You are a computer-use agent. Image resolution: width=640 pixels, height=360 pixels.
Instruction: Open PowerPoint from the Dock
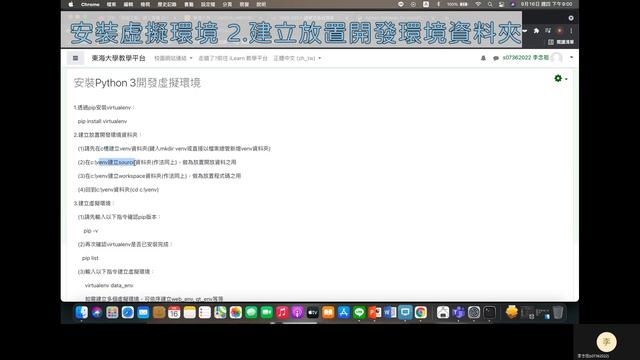coord(375,313)
